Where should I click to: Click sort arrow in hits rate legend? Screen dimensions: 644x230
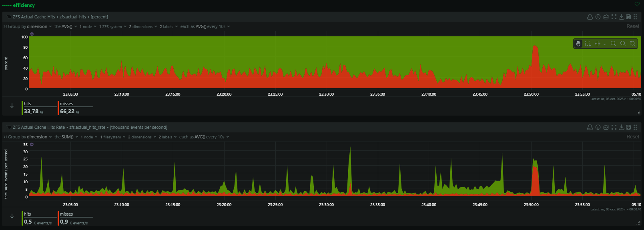click(x=12, y=216)
